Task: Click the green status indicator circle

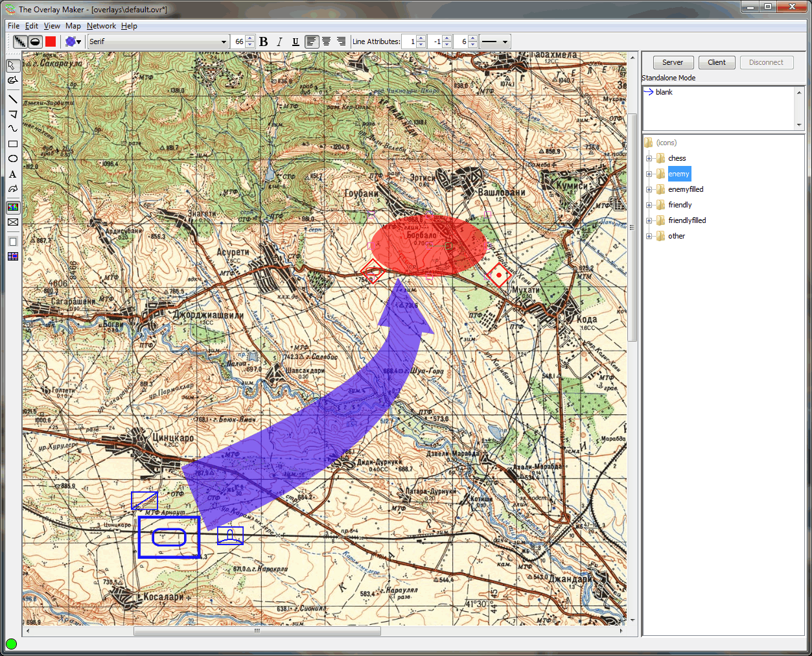Action: tap(11, 644)
